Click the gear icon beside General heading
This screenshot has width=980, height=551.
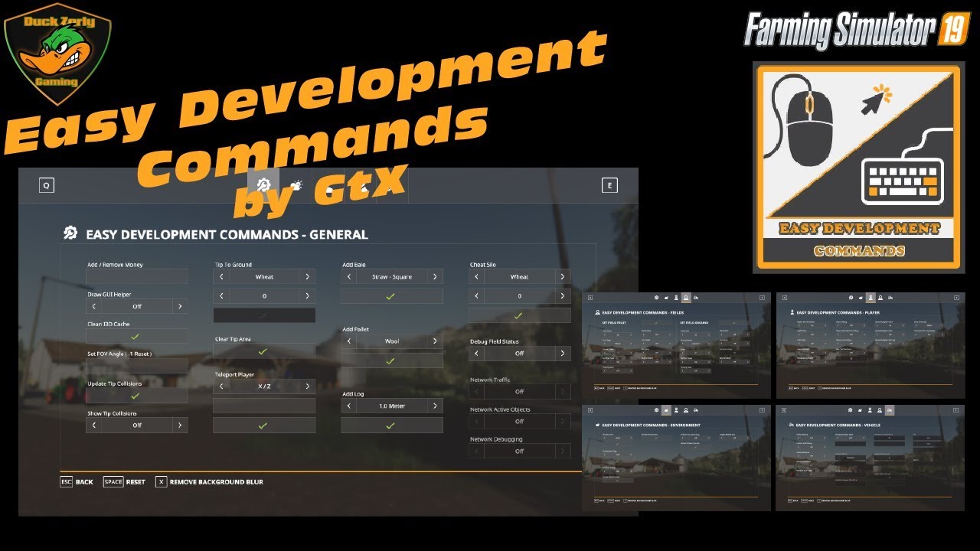[x=70, y=233]
